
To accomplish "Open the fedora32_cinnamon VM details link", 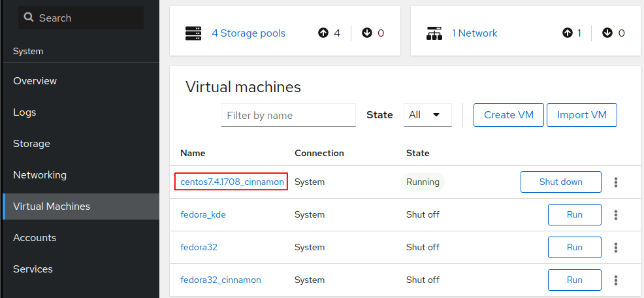I will pos(221,280).
